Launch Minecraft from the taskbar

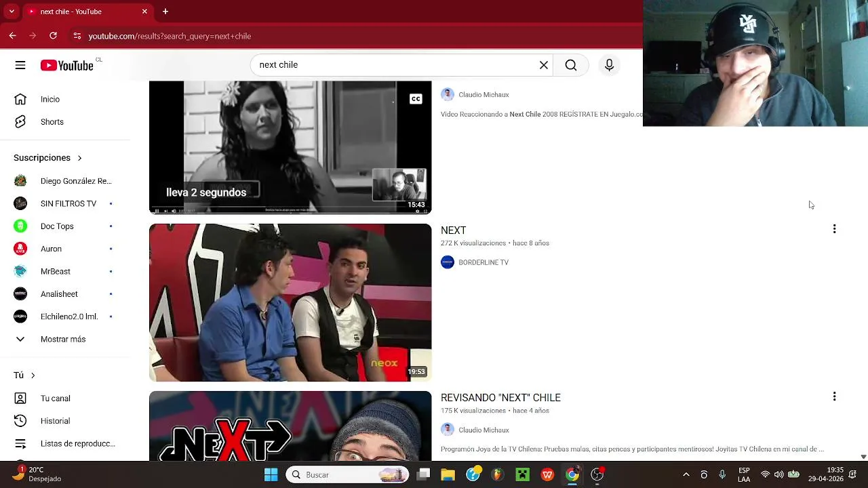tap(522, 474)
